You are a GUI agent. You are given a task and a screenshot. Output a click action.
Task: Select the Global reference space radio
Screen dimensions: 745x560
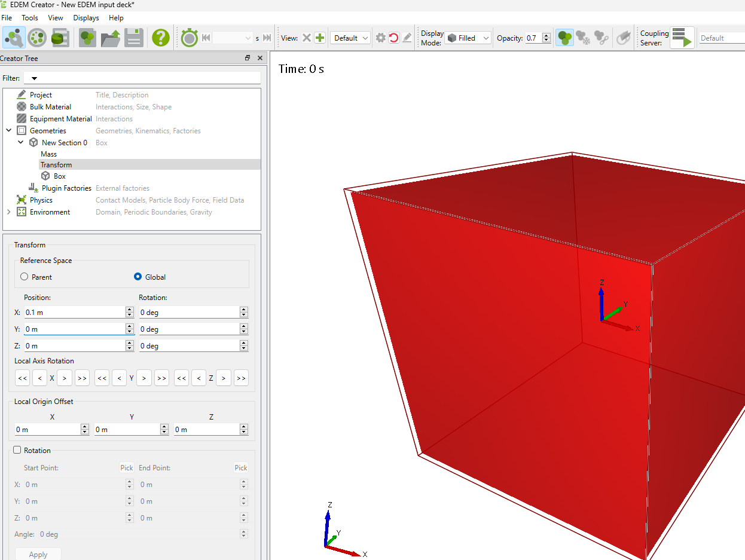(x=138, y=277)
